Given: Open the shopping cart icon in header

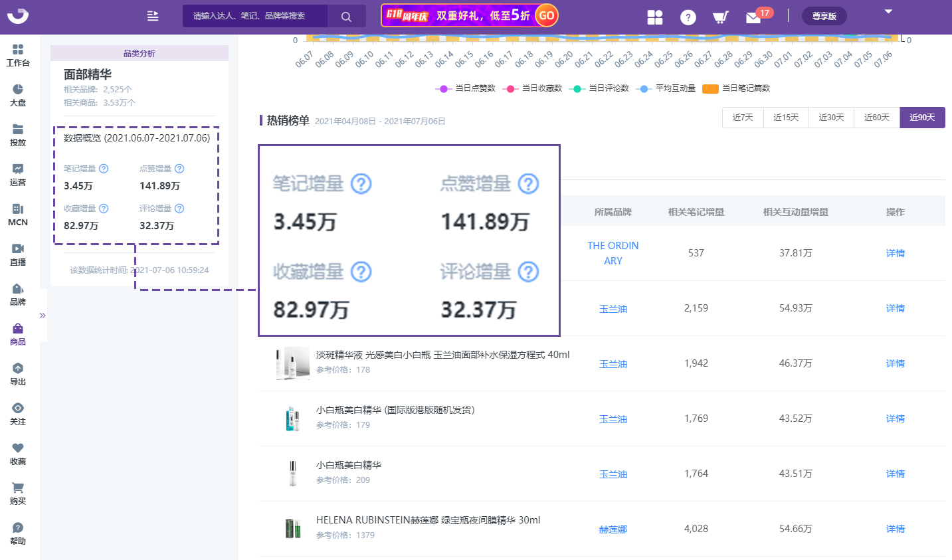Looking at the screenshot, I should tap(720, 17).
